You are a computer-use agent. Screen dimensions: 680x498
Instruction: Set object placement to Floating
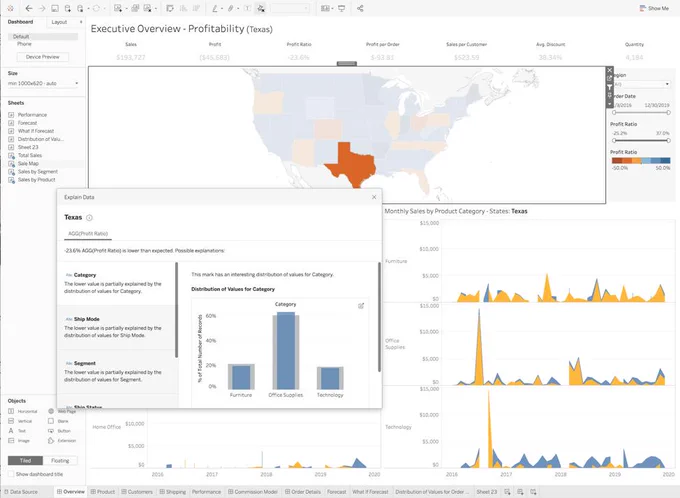(60, 461)
